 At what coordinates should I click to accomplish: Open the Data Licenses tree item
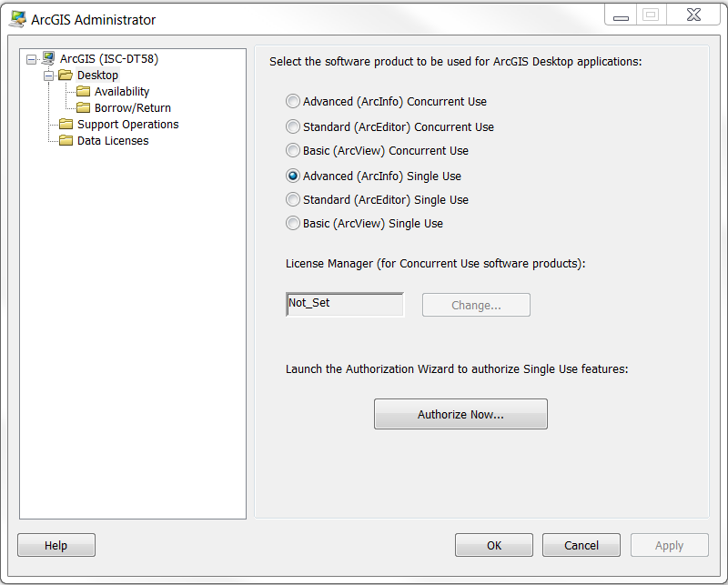(113, 140)
